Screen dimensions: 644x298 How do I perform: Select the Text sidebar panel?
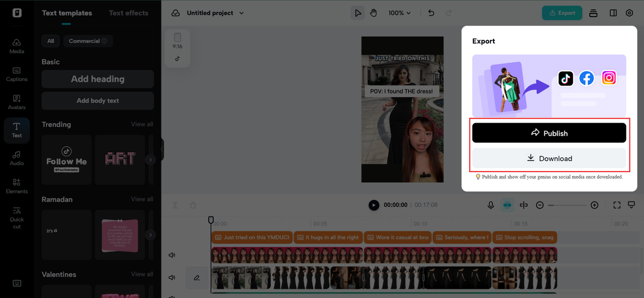tap(17, 130)
